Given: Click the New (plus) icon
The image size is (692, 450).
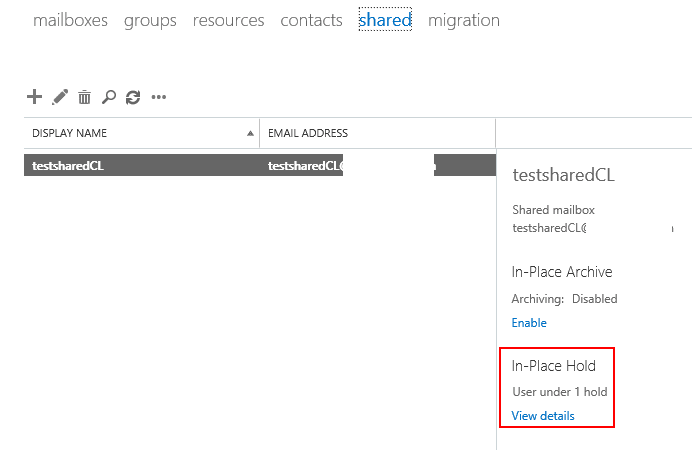Looking at the screenshot, I should pyautogui.click(x=34, y=97).
